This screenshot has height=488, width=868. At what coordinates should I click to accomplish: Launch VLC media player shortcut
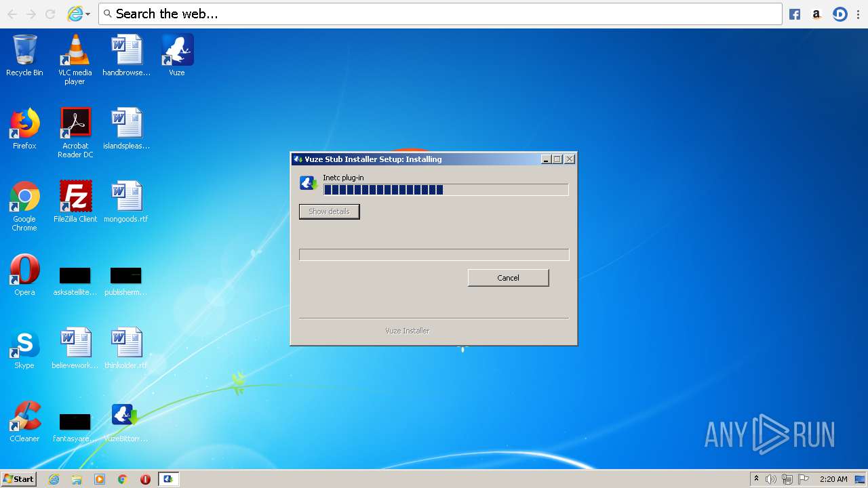[75, 60]
